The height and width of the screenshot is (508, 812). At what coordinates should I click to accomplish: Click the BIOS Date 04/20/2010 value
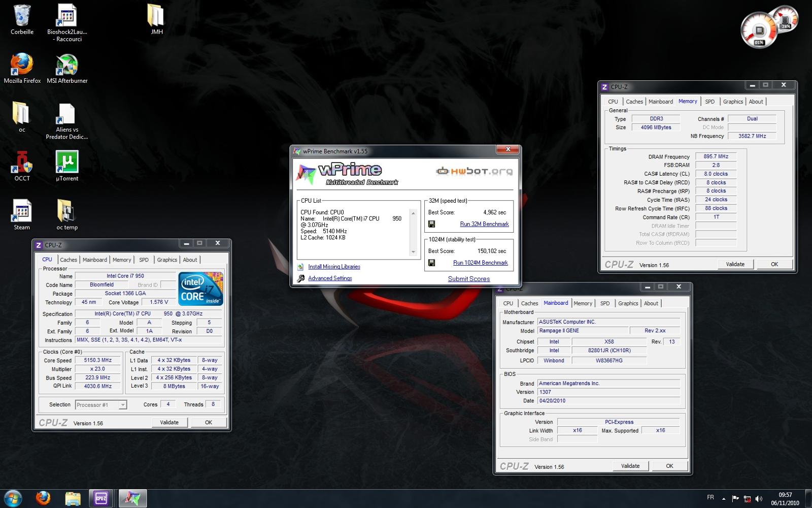pyautogui.click(x=608, y=400)
